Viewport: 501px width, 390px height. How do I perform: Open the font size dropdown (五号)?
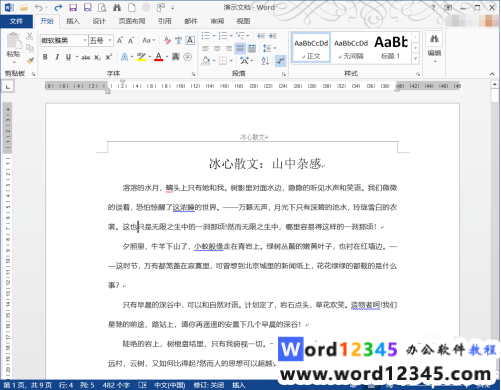pos(110,41)
